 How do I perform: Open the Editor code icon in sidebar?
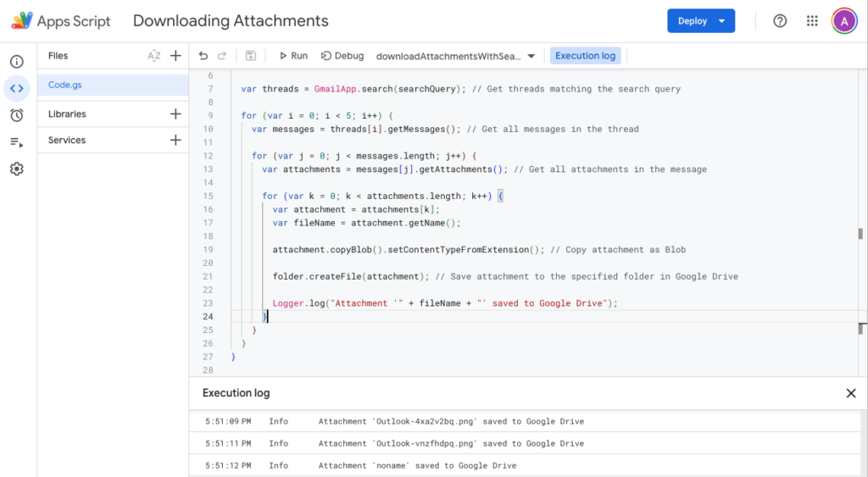tap(17, 89)
